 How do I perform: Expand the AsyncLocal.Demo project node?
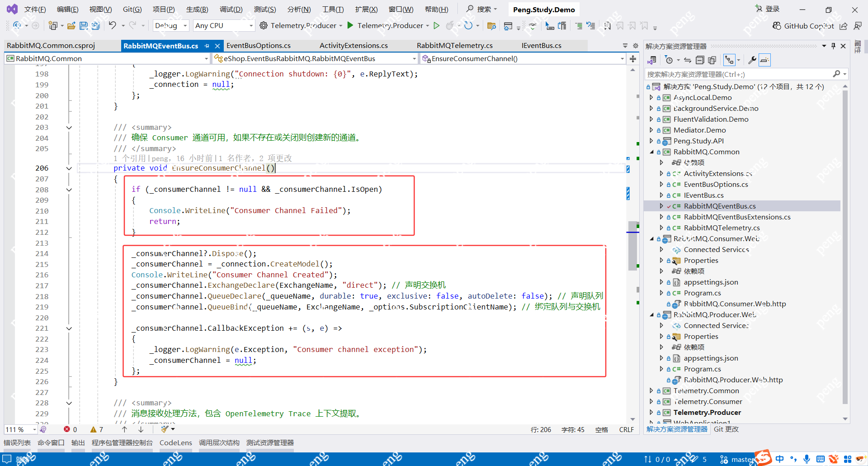[651, 98]
